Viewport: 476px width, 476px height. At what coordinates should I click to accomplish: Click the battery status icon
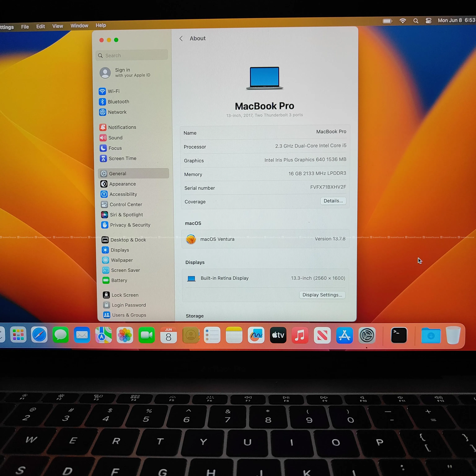click(x=387, y=21)
